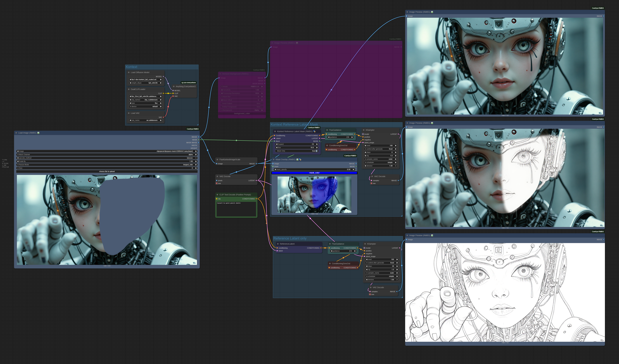Click the blue mask_color swatch
The image size is (619, 364).
coord(314,173)
